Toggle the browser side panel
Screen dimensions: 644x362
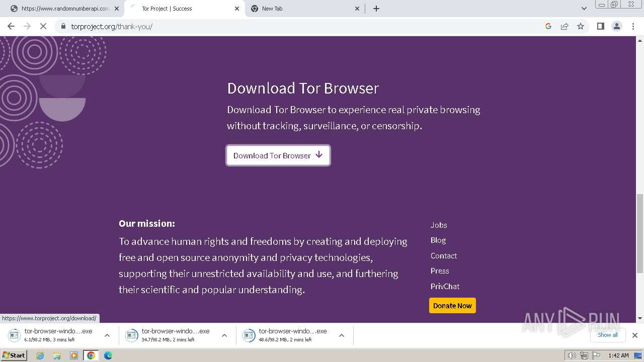tap(600, 26)
